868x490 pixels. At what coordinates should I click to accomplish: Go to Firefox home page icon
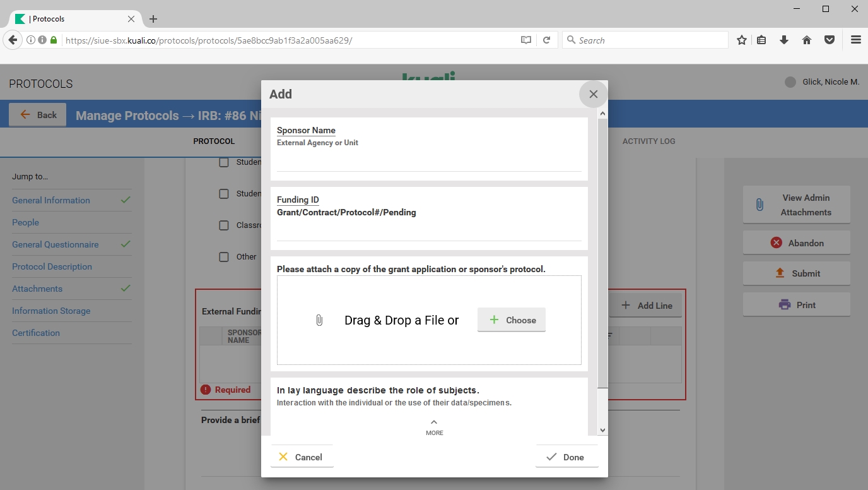[x=807, y=40]
